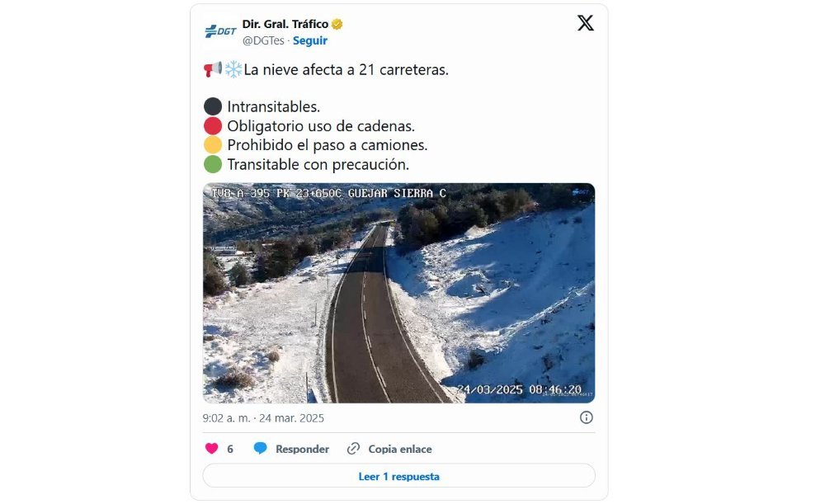Open the DGT profile avatar logo
The width and height of the screenshot is (825, 504).
click(x=220, y=31)
